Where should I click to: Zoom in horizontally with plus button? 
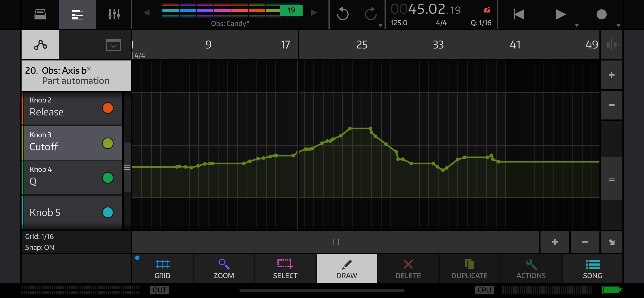point(555,242)
